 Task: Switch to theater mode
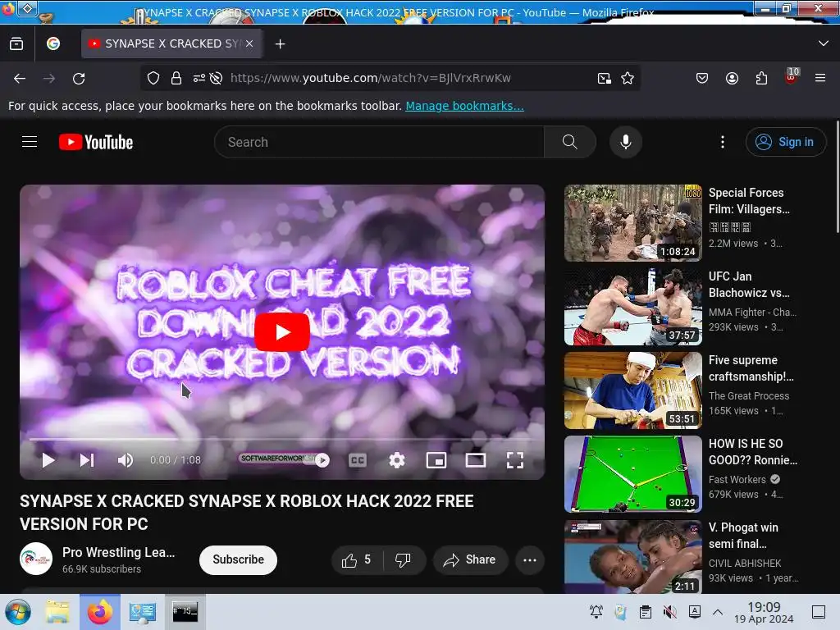coord(476,460)
